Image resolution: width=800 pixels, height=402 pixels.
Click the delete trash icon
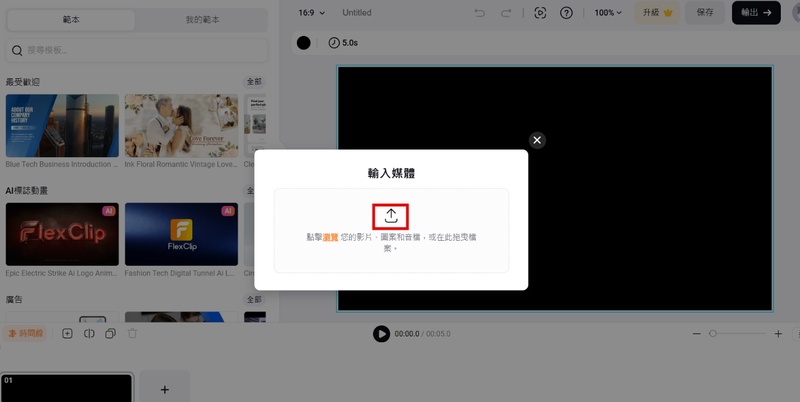pyautogui.click(x=132, y=334)
